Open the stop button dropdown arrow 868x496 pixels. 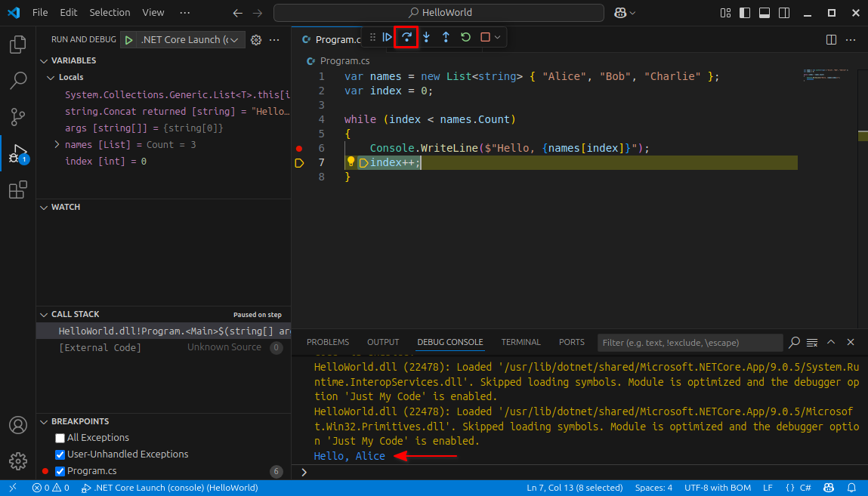point(498,37)
